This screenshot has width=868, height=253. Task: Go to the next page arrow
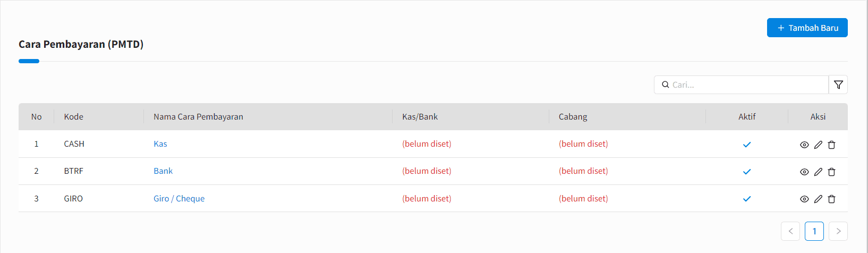click(x=838, y=231)
